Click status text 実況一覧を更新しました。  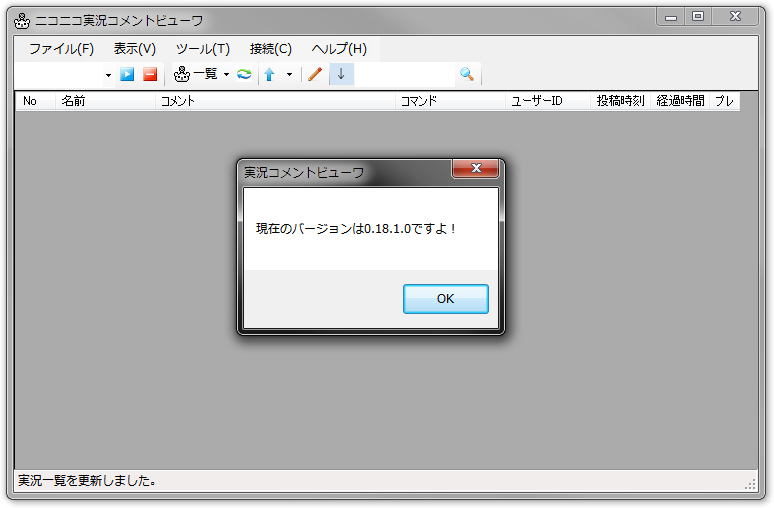(87, 481)
